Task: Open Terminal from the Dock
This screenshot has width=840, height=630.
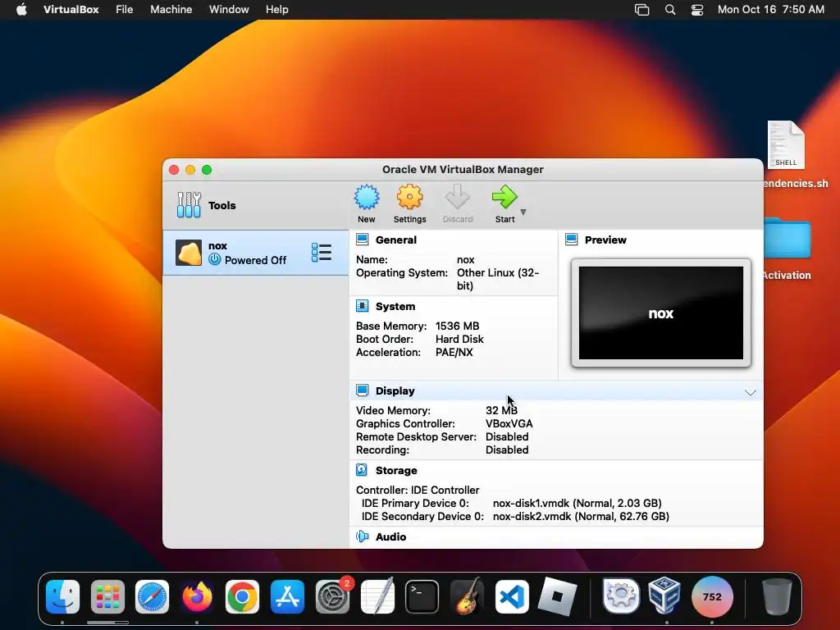Action: point(422,596)
